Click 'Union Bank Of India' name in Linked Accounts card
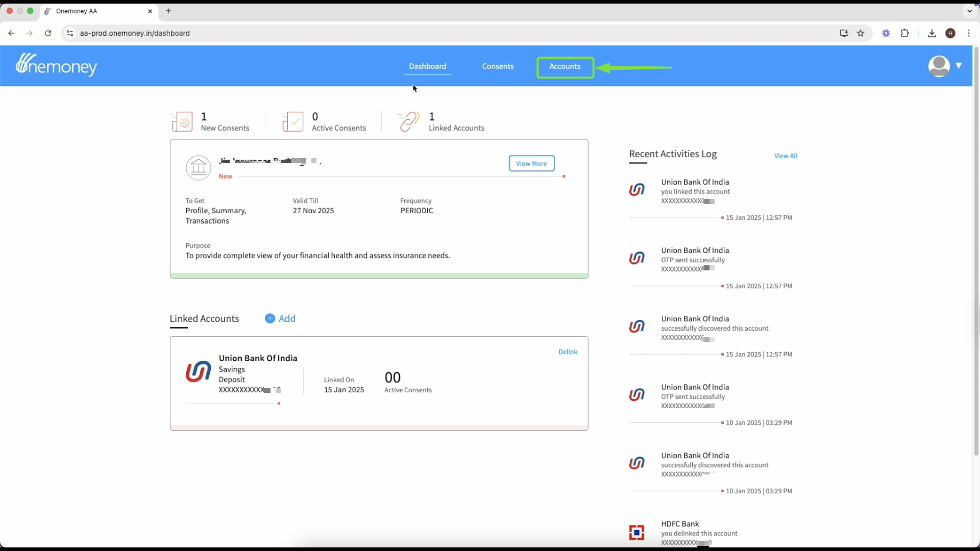 coord(258,358)
